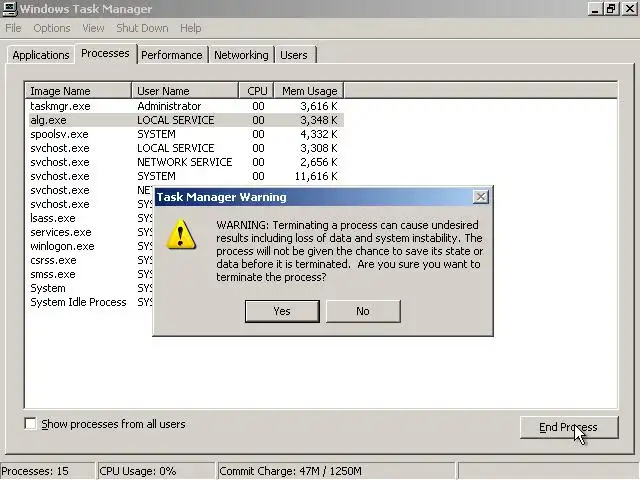The width and height of the screenshot is (640, 480).
Task: Sort by Mem Usage column header
Action: (309, 91)
